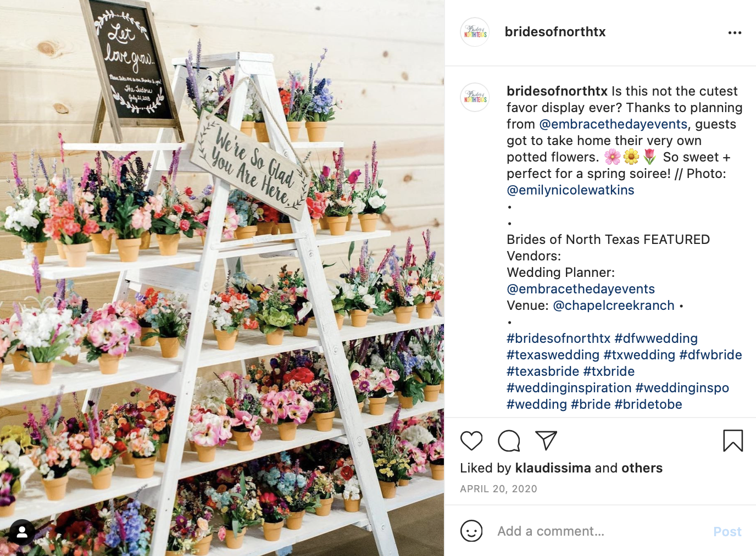Image resolution: width=756 pixels, height=556 pixels.
Task: Open comments with the speech bubble icon
Action: [x=509, y=441]
